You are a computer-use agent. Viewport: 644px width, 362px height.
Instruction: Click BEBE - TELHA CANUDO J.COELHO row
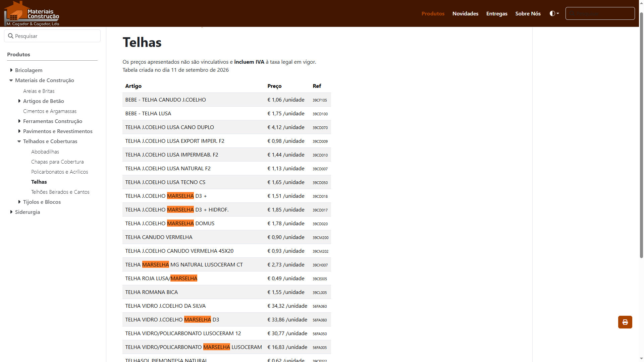[x=226, y=100]
